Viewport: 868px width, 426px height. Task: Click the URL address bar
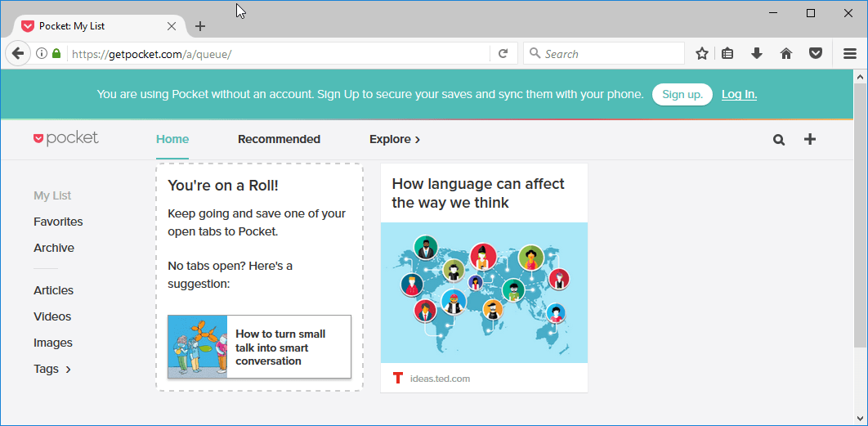279,54
